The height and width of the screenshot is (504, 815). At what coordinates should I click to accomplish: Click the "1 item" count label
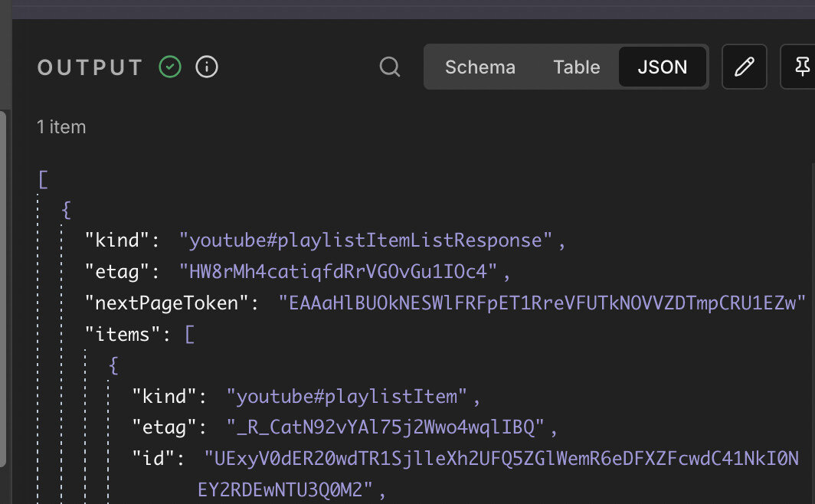pos(61,127)
